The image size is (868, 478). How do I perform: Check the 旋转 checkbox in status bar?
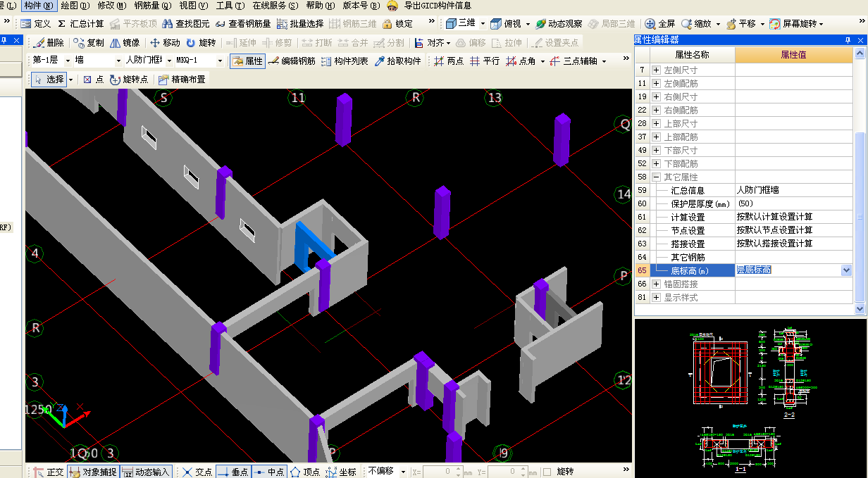click(547, 472)
